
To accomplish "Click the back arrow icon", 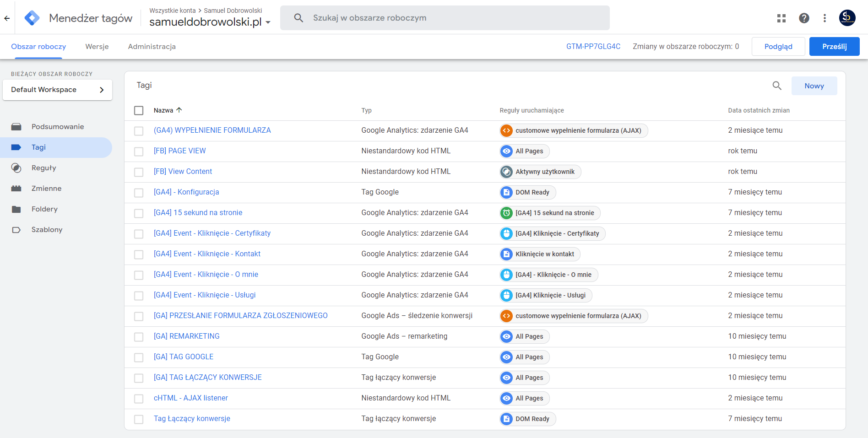I will pos(7,18).
